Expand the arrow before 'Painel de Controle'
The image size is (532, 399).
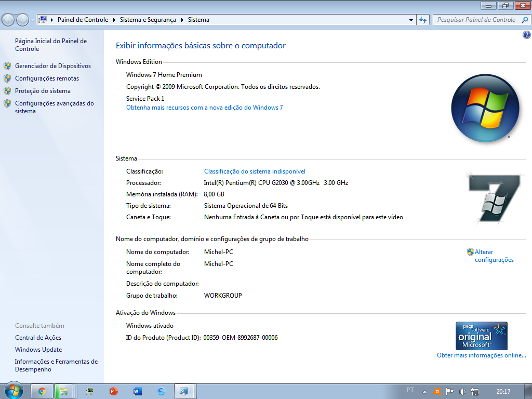[52, 20]
